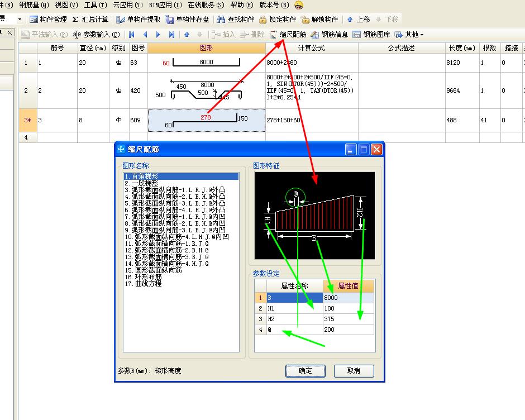This screenshot has width=525, height=420.
Task: Select 1.直角梯形 shape in list
Action: pos(181,176)
